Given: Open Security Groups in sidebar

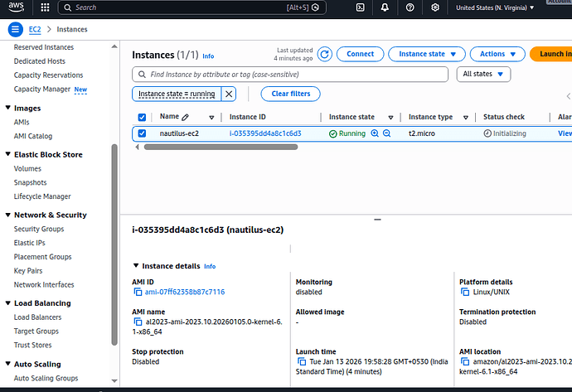Looking at the screenshot, I should click(39, 229).
